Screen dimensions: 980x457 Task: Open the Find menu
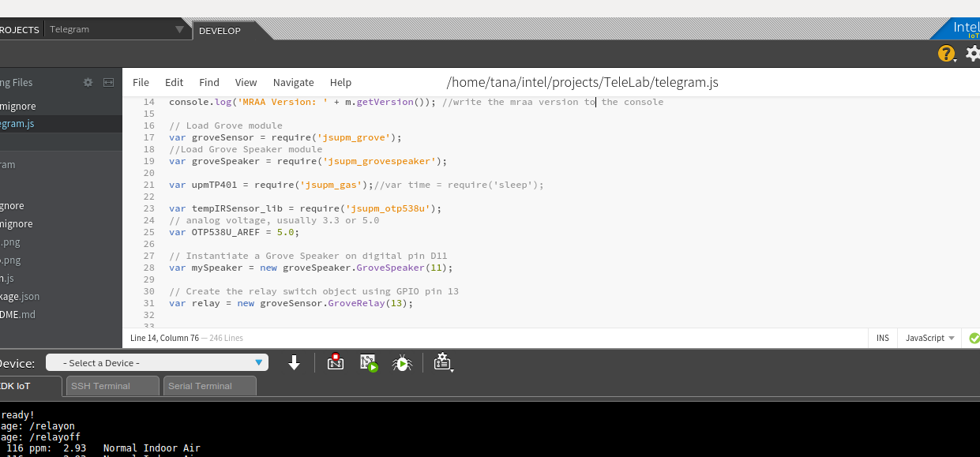click(209, 82)
